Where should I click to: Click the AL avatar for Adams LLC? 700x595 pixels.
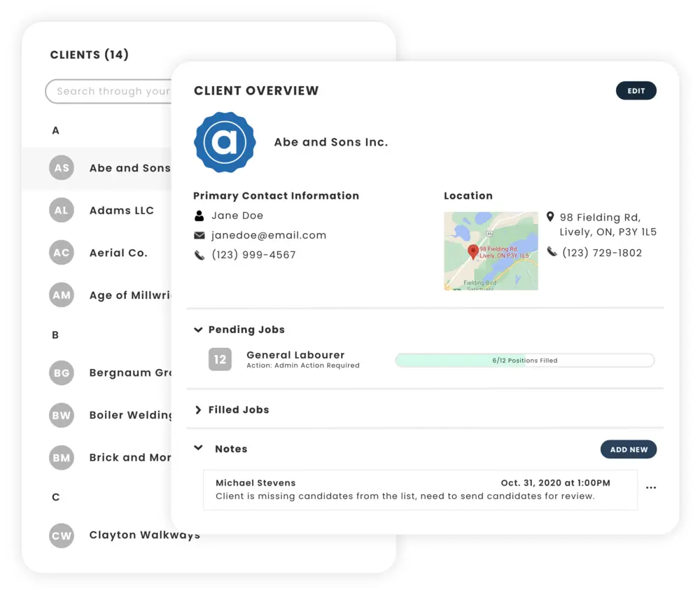coord(61,210)
